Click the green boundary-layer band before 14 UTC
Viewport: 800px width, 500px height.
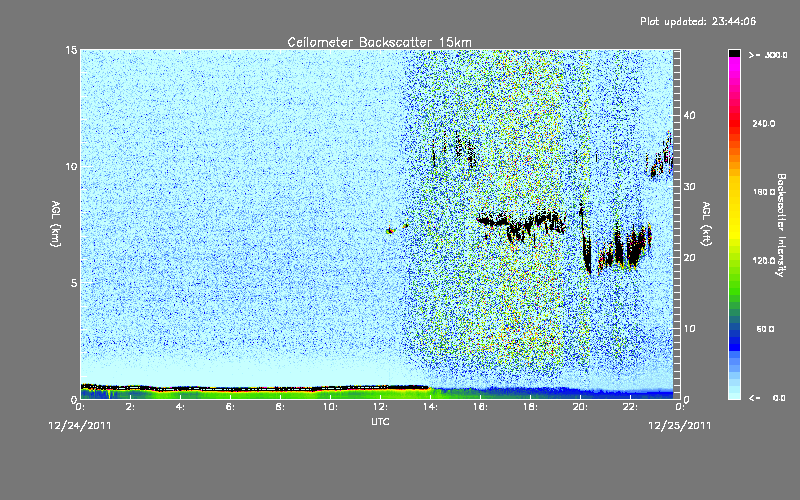255,394
